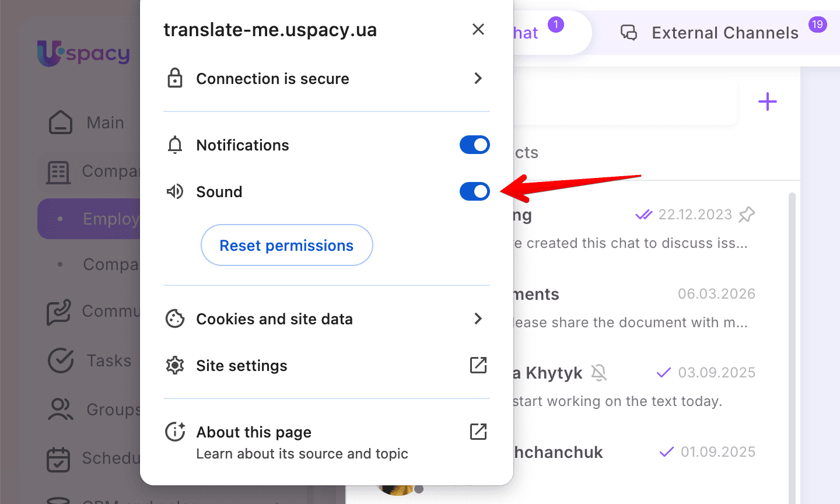The height and width of the screenshot is (504, 840).
Task: Click the double checkmark on the 22.12.2023 chat
Action: [644, 215]
